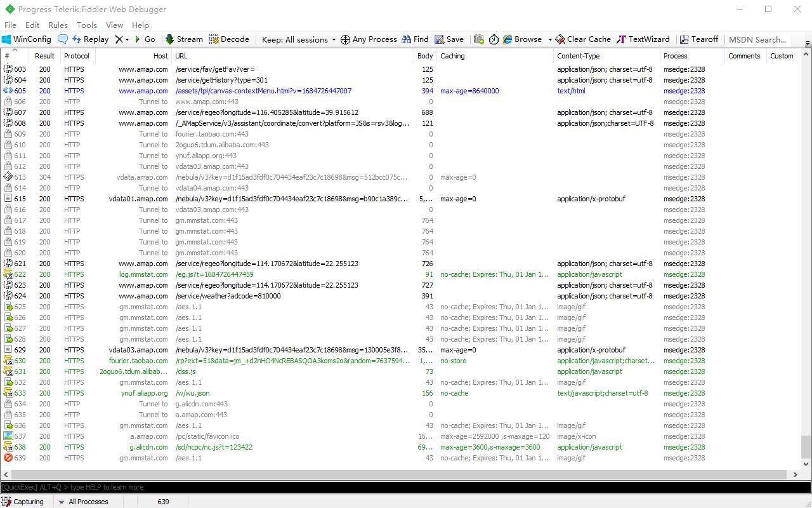
Task: Click URL /pc/static/favicon.ico
Action: click(207, 436)
